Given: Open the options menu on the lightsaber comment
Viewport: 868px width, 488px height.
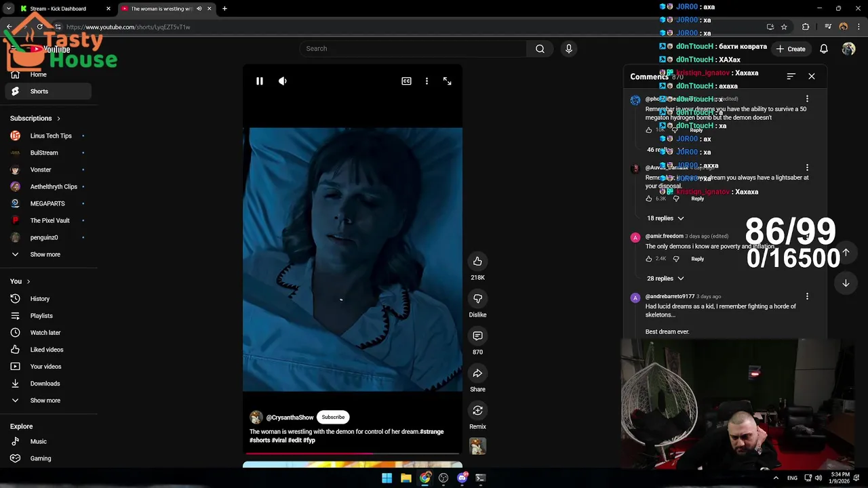Looking at the screenshot, I should coord(807,167).
